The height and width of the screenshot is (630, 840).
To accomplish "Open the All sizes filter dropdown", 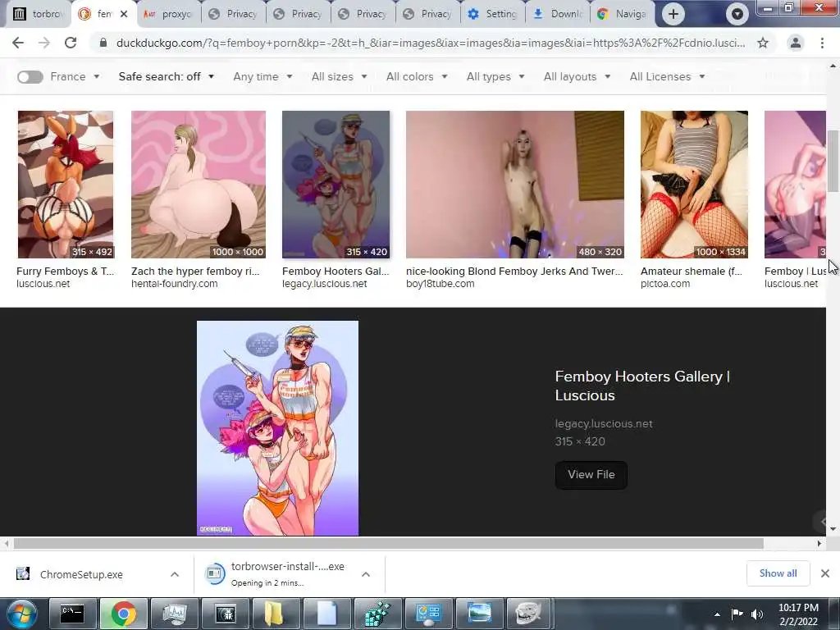I will [340, 76].
